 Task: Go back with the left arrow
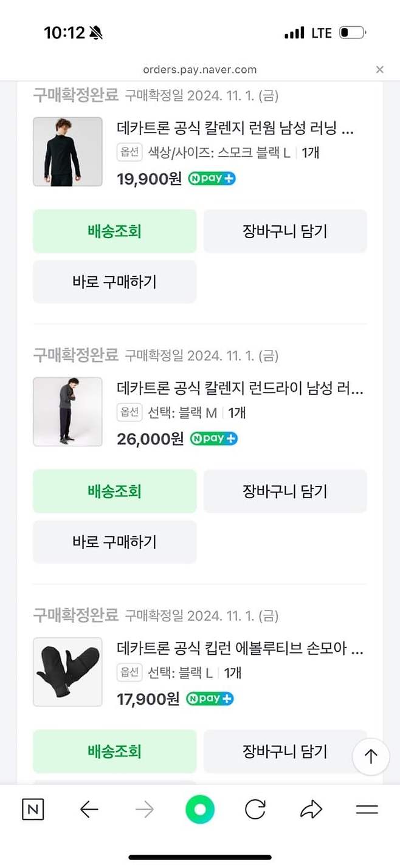coord(89,809)
